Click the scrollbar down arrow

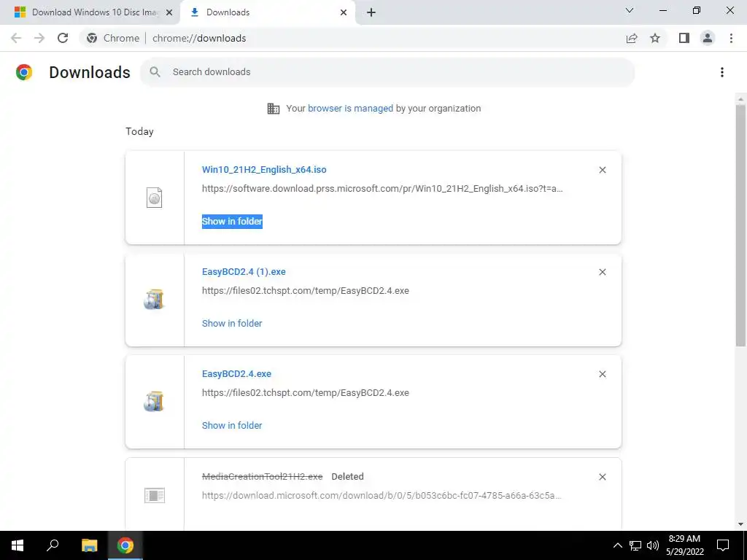740,524
